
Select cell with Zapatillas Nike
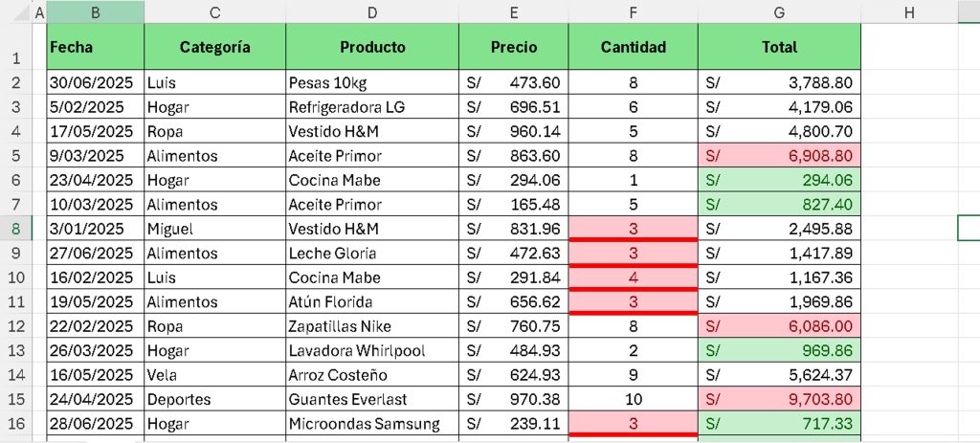point(372,326)
